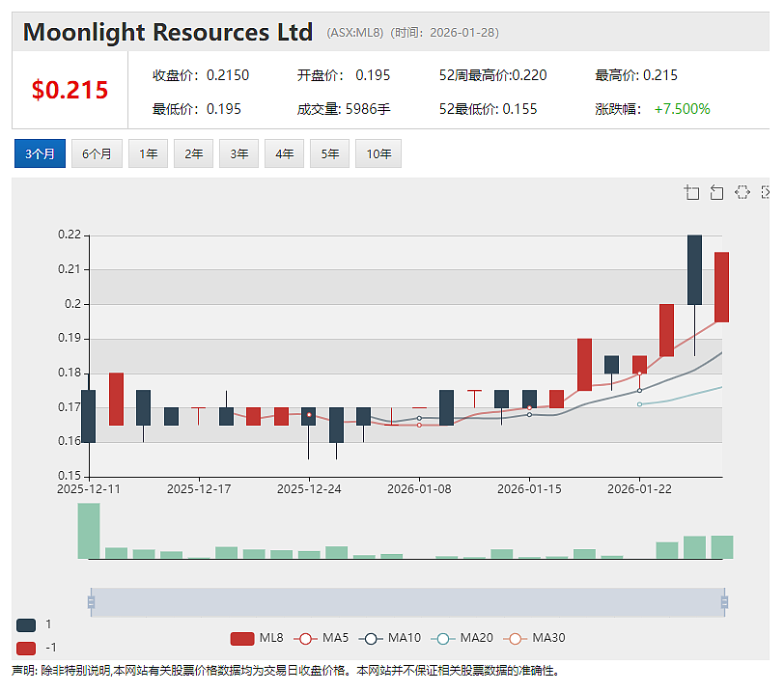Toggle the MA5 line in legend
The image size is (784, 692).
[x=321, y=638]
